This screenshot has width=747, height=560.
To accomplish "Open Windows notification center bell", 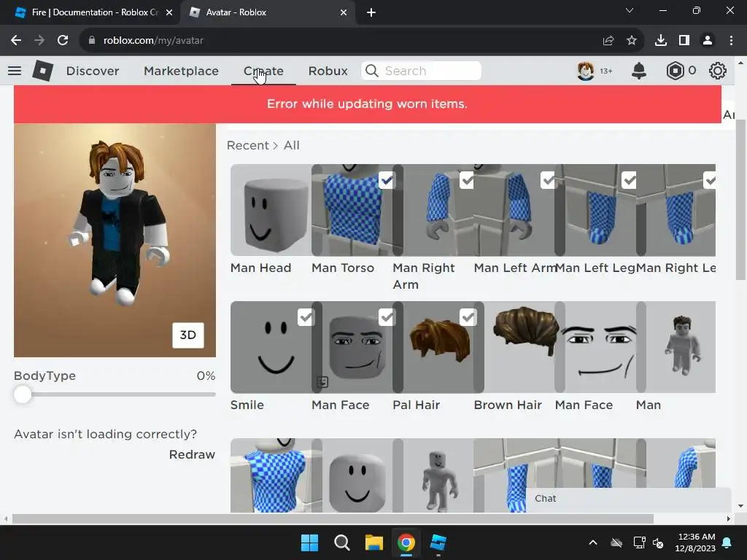I will tap(727, 542).
